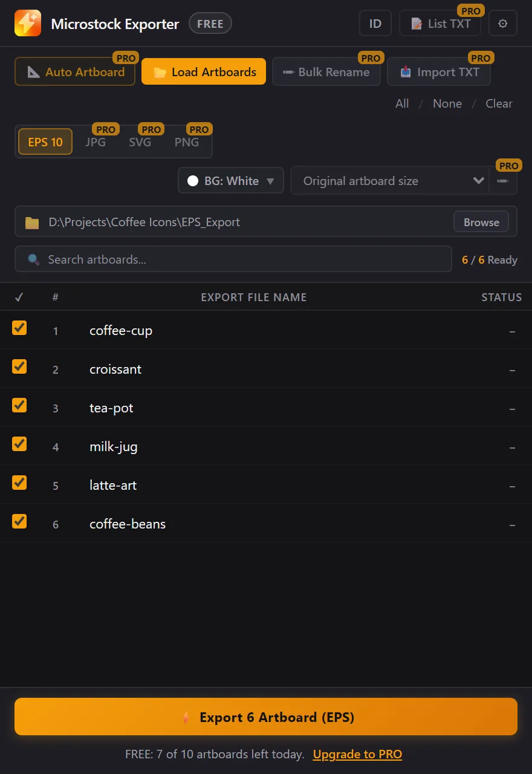Select the EPS 10 format tab

tap(45, 142)
